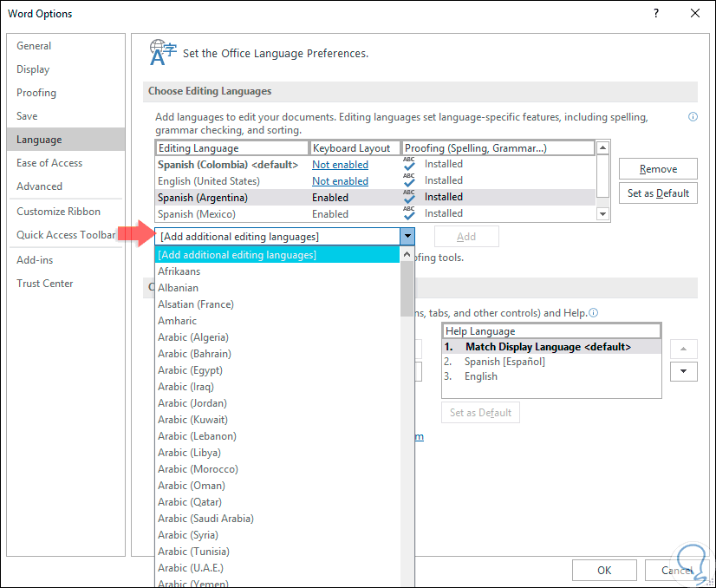Open the Add-ins category

66,260
